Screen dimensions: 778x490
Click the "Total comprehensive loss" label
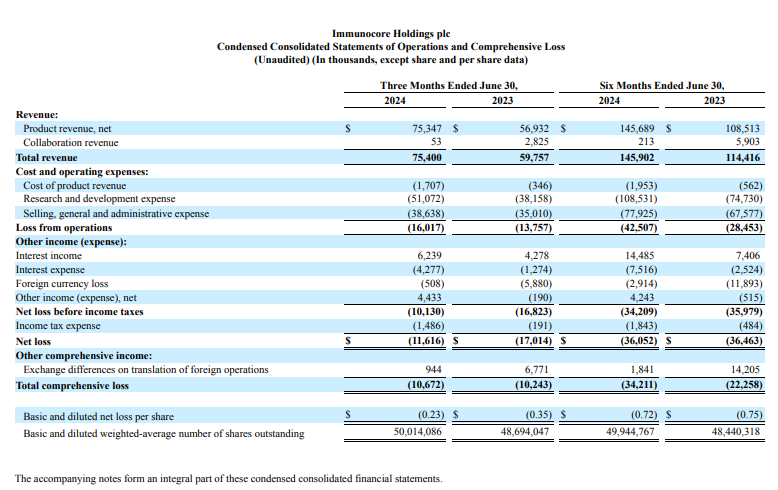(x=72, y=386)
